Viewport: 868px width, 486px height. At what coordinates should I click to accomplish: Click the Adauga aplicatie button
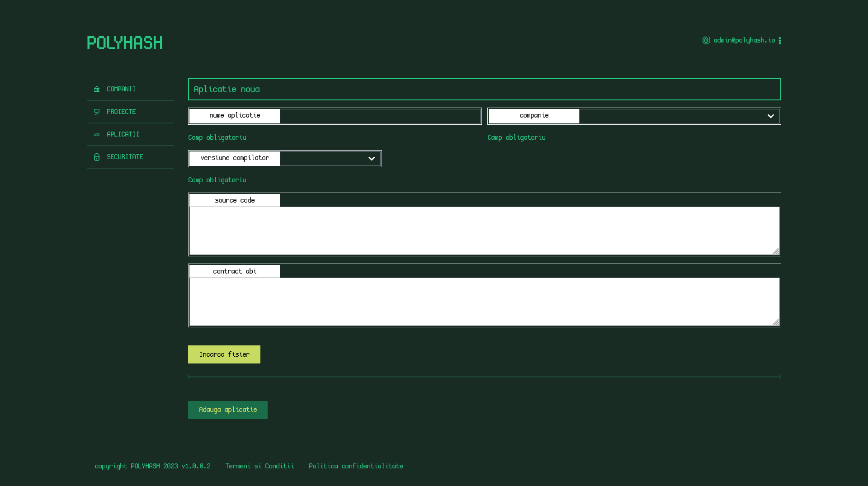228,410
